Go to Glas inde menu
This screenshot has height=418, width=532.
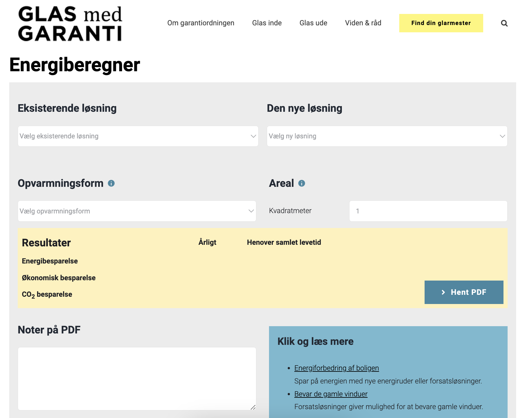[267, 23]
